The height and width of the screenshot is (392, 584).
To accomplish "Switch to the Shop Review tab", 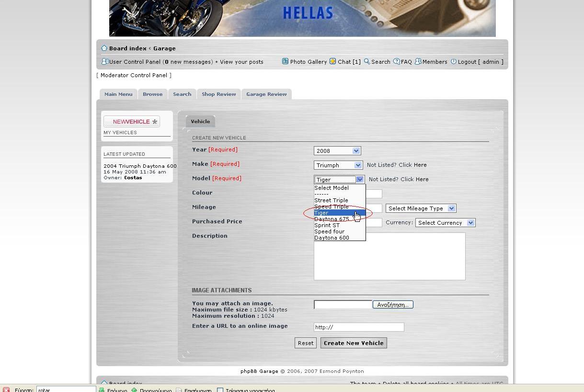I will 218,94.
